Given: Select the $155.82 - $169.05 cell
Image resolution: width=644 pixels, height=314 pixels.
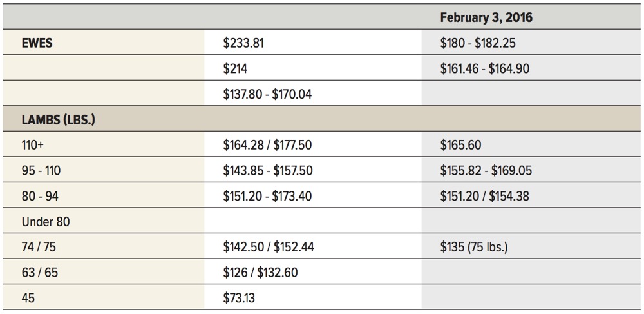Looking at the screenshot, I should click(x=486, y=171).
